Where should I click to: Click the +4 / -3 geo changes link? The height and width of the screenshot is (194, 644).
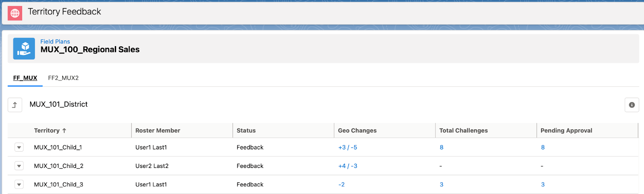348,166
